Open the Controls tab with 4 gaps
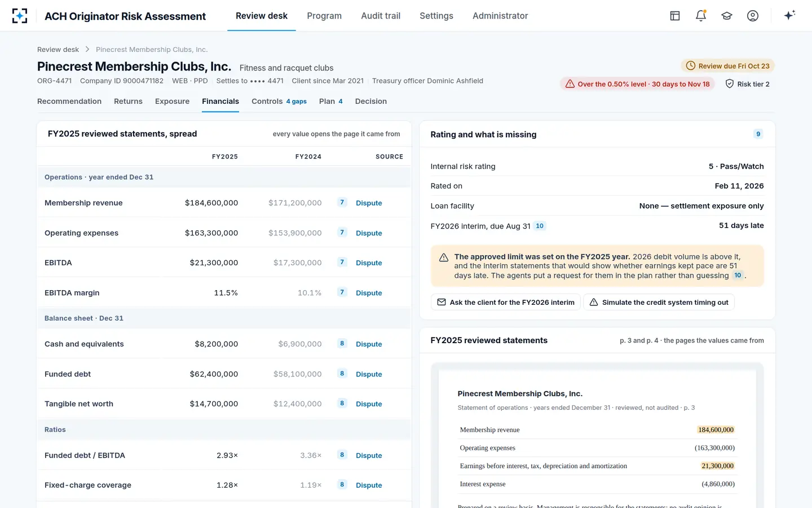Screen dimensions: 812x508 pos(279,102)
